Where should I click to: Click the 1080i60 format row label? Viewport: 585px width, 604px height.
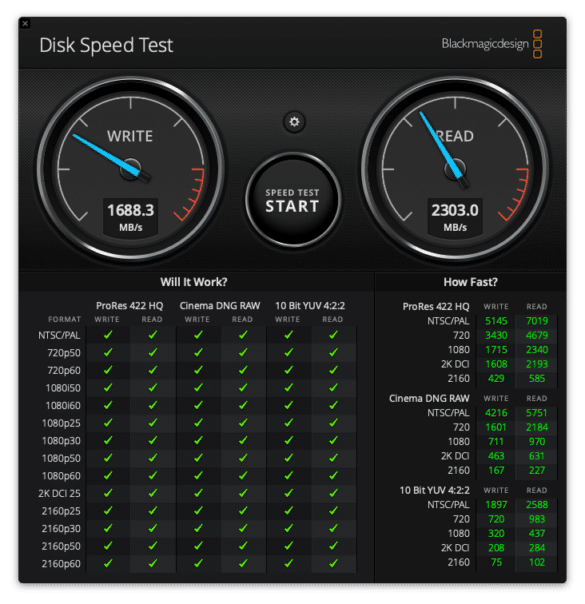(x=63, y=406)
